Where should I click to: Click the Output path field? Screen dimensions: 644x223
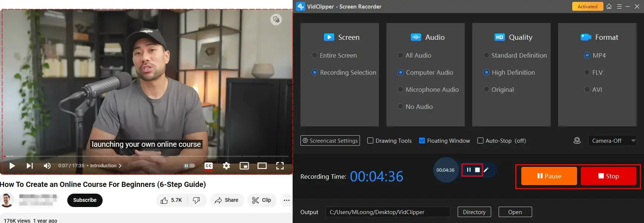click(x=388, y=212)
